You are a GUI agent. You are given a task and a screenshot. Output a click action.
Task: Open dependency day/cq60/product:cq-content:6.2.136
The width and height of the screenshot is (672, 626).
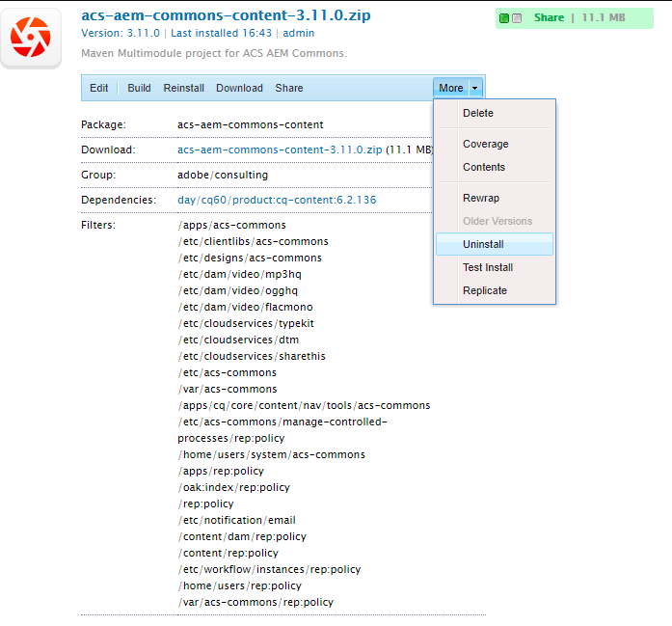[x=277, y=200]
